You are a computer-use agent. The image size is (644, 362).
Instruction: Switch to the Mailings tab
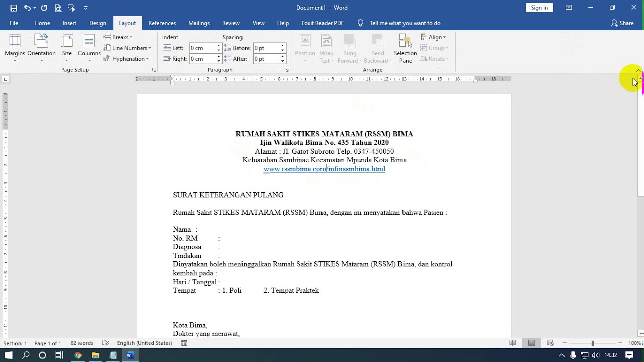199,23
